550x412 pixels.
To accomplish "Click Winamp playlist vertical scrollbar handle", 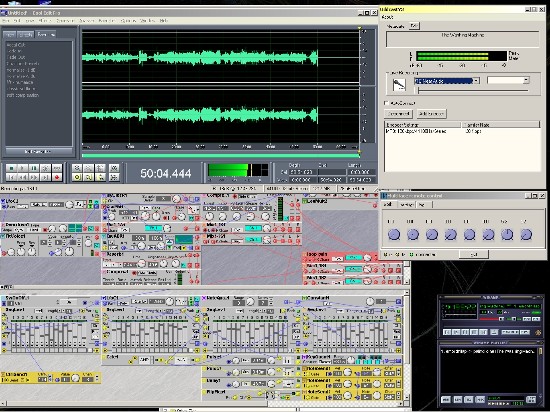I will 541,351.
